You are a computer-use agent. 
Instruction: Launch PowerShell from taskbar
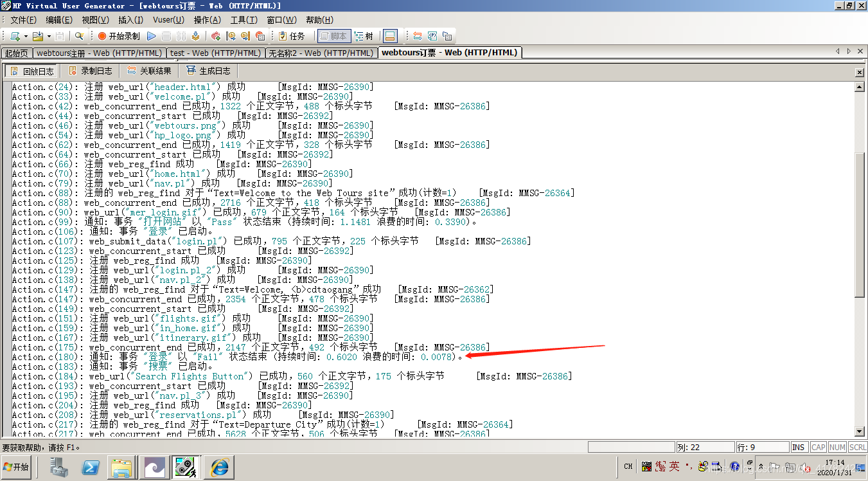[x=90, y=467]
